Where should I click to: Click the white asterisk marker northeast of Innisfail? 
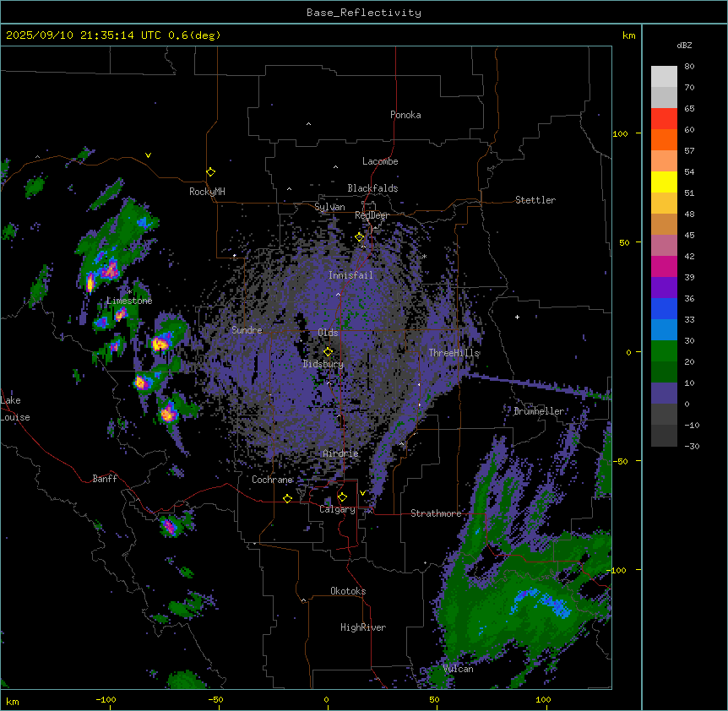click(x=424, y=257)
